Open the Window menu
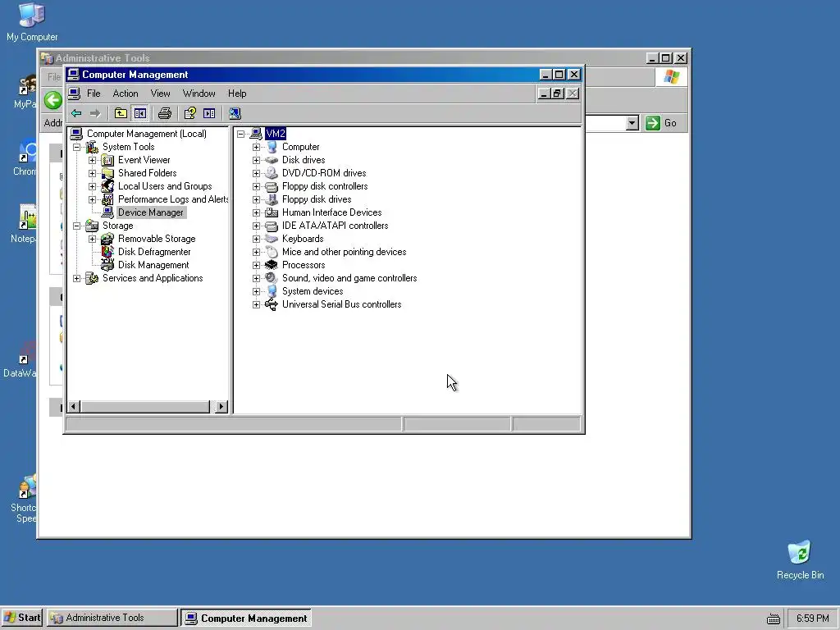 coord(199,94)
